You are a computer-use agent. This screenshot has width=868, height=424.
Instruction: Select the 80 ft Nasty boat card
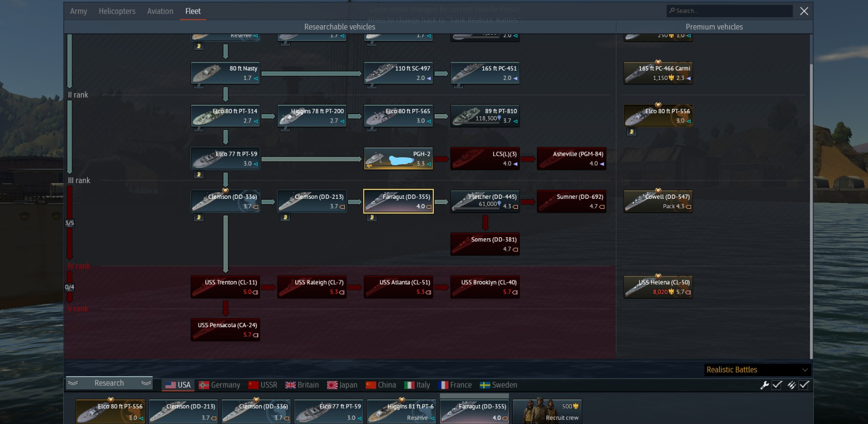pyautogui.click(x=225, y=73)
